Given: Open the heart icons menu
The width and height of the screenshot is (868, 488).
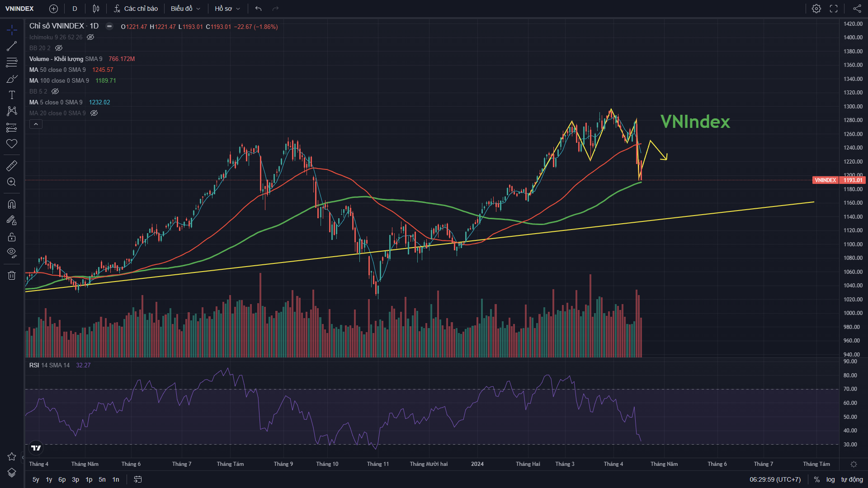Looking at the screenshot, I should (x=12, y=144).
